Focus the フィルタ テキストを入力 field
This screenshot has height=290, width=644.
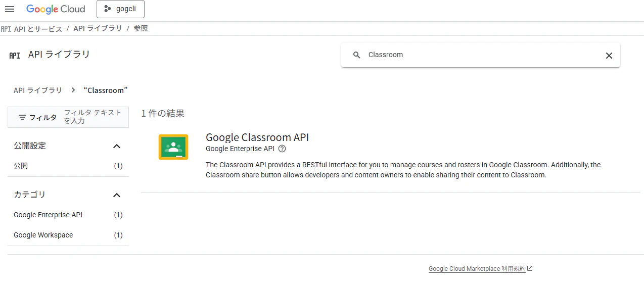pyautogui.click(x=93, y=117)
